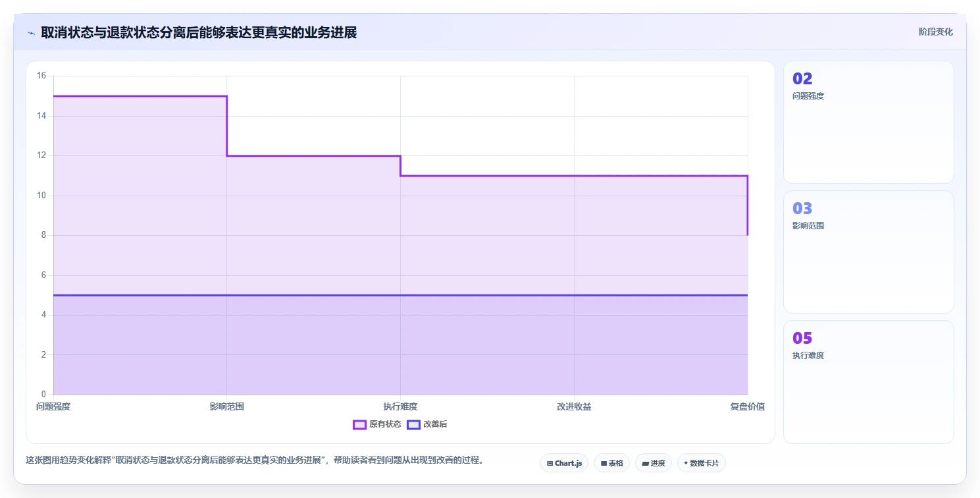Image resolution: width=980 pixels, height=498 pixels.
Task: Click the y-axis tick label 0
Action: pos(43,395)
